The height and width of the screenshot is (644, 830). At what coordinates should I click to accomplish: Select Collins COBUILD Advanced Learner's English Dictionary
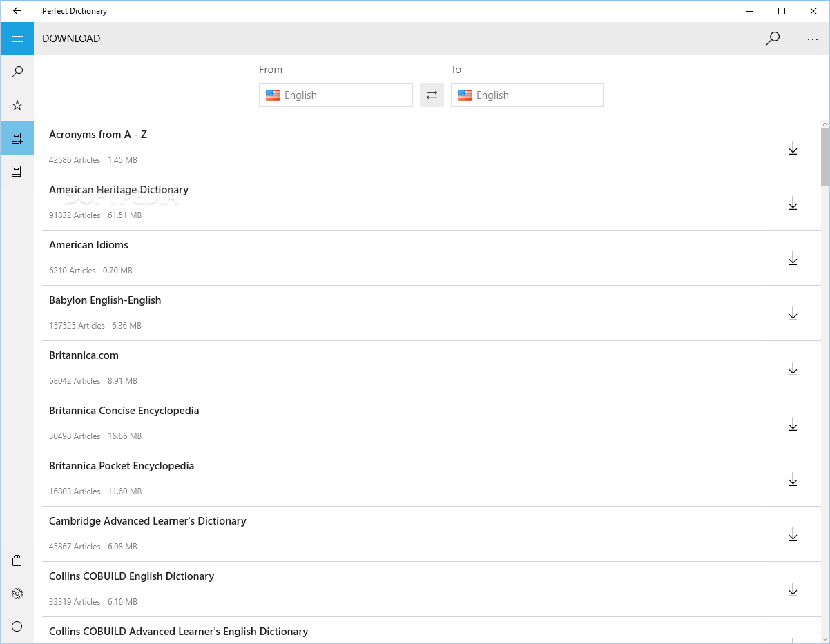178,632
